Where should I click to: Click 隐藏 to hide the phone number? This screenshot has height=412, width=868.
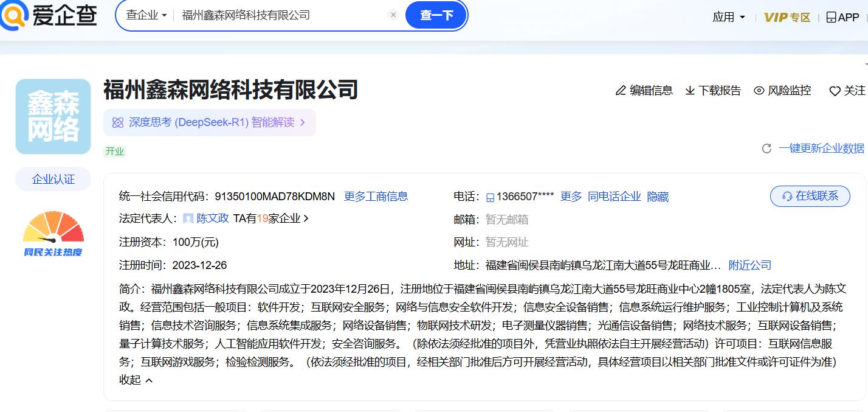click(x=658, y=196)
